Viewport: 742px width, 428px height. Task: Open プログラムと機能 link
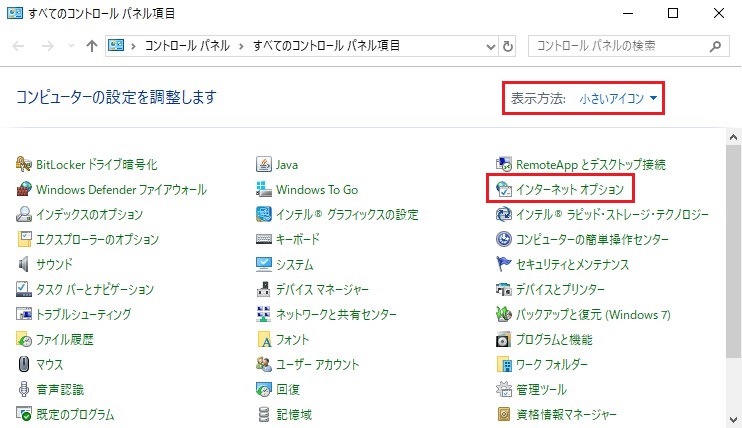554,339
